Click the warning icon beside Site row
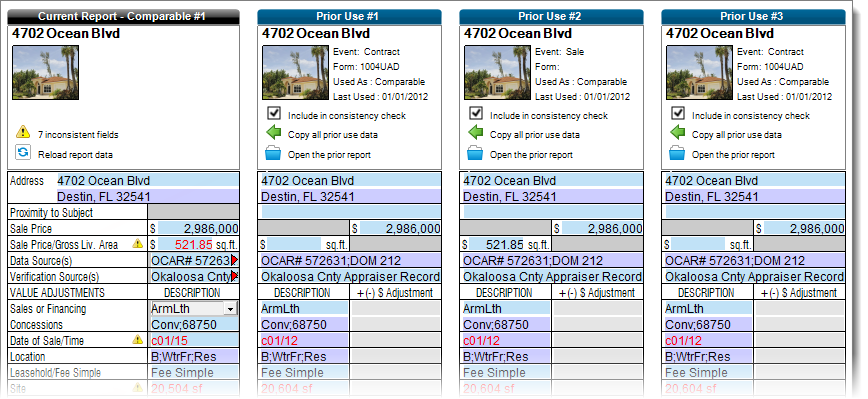 137,388
